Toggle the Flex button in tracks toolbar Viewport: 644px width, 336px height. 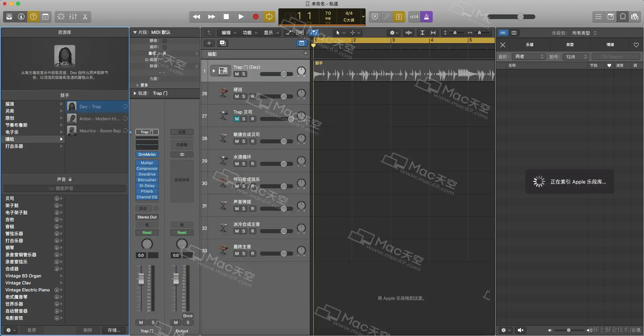click(300, 33)
